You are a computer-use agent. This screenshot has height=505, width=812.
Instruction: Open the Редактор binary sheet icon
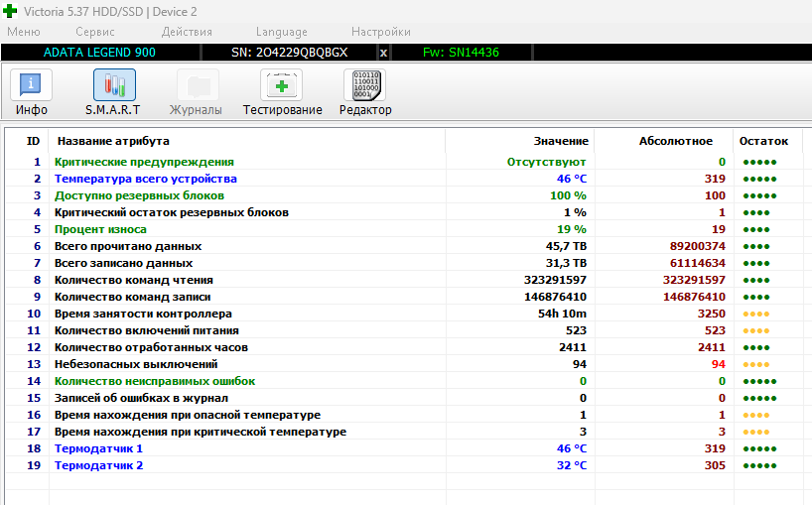[x=365, y=85]
